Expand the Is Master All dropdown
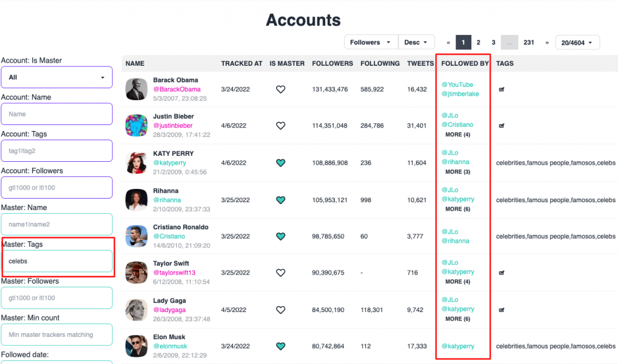Screen dimensions: 618x364 pos(57,77)
